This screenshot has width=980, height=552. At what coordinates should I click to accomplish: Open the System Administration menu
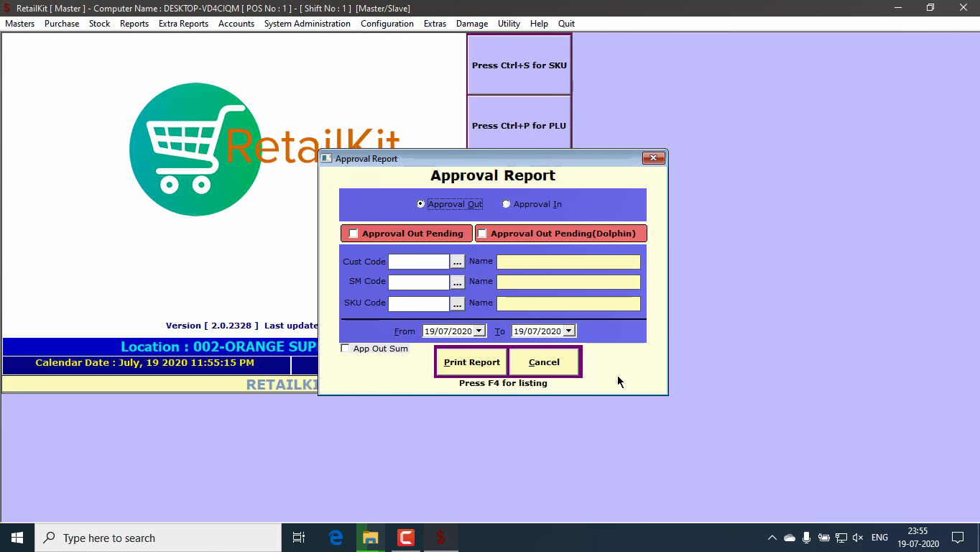point(308,24)
